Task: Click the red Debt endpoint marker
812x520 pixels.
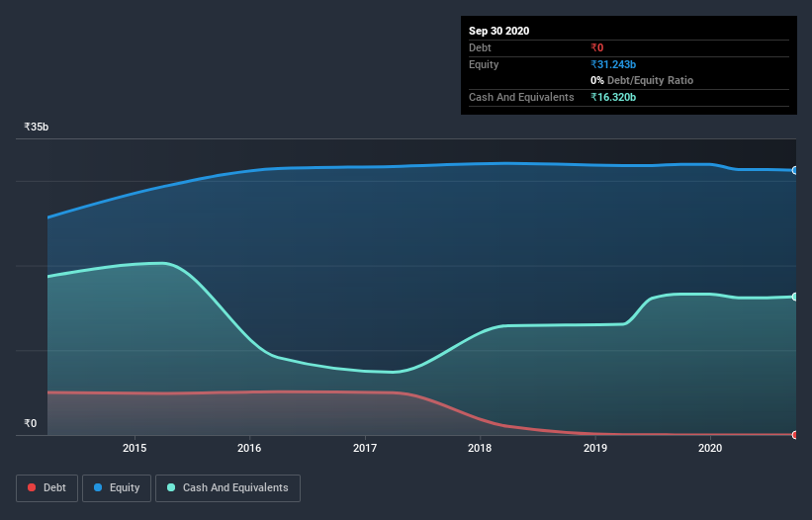Action: pyautogui.click(x=795, y=435)
